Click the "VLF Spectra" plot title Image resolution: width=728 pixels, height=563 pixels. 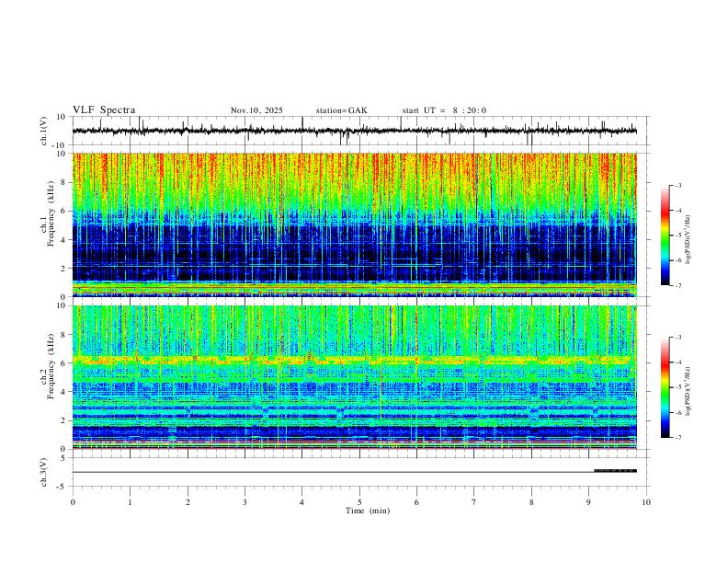[x=104, y=110]
